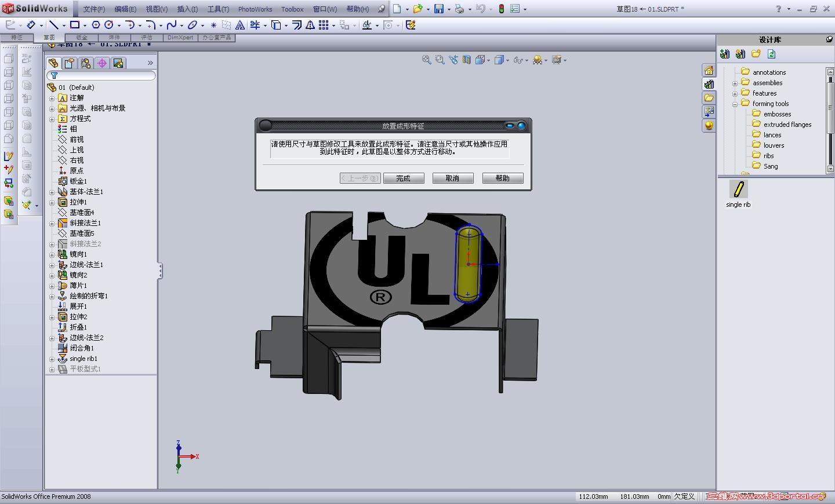Expand the 方程式 tree node
This screenshot has width=835, height=504.
tap(52, 119)
